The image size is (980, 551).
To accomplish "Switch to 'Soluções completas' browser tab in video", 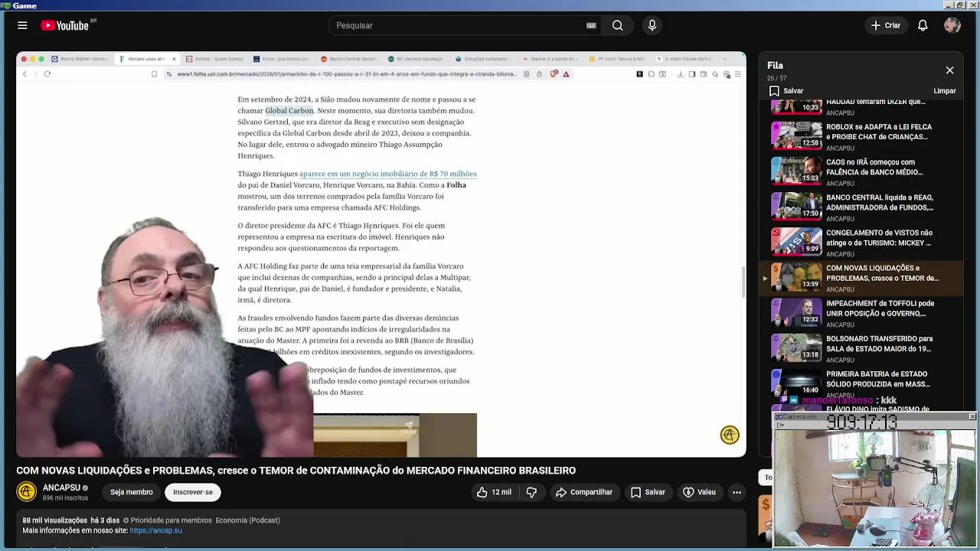I will coord(484,59).
